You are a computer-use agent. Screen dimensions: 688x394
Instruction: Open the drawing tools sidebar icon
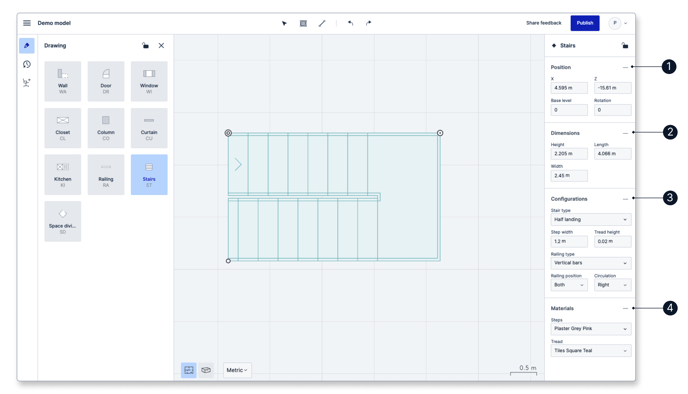[x=27, y=46]
